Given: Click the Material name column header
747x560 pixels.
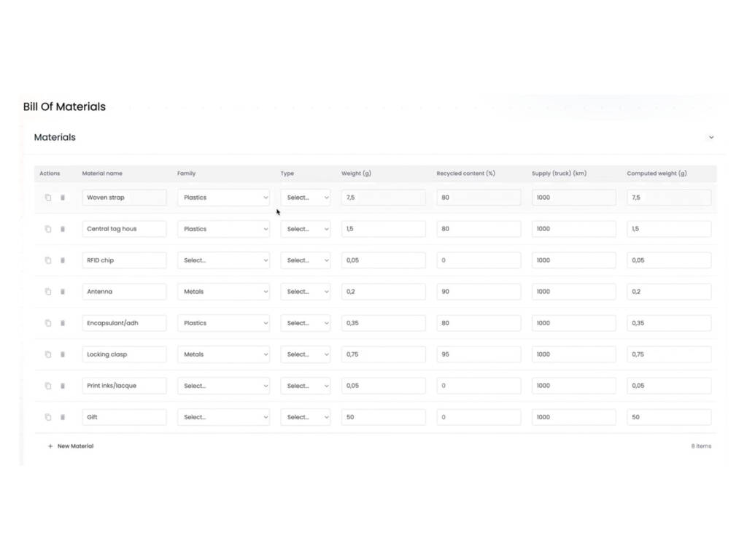Looking at the screenshot, I should point(102,174).
